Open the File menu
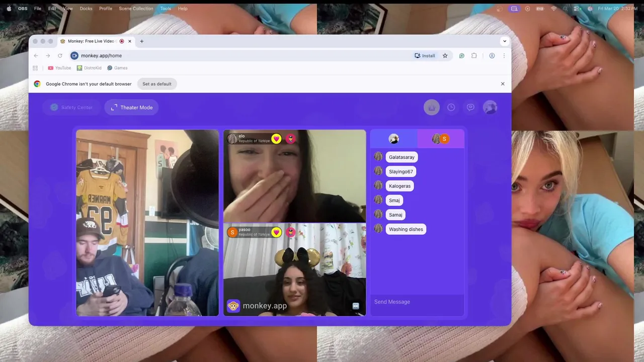The image size is (644, 362). point(38,9)
